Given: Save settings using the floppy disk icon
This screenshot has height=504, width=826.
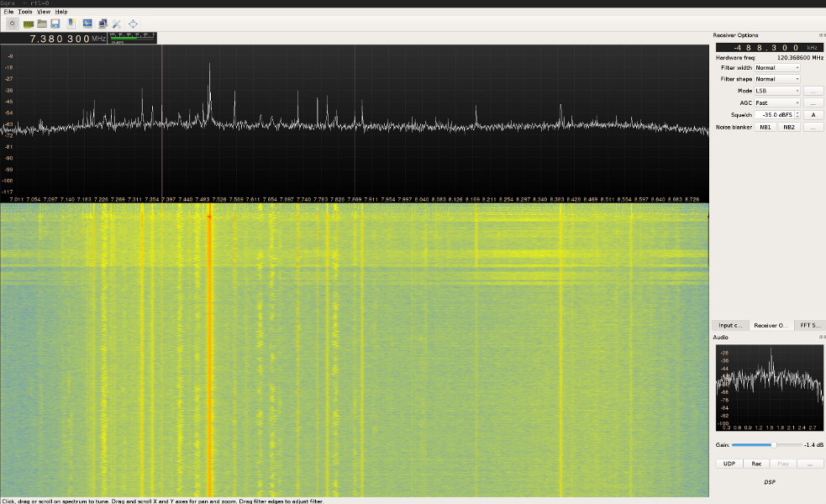Looking at the screenshot, I should coord(55,24).
